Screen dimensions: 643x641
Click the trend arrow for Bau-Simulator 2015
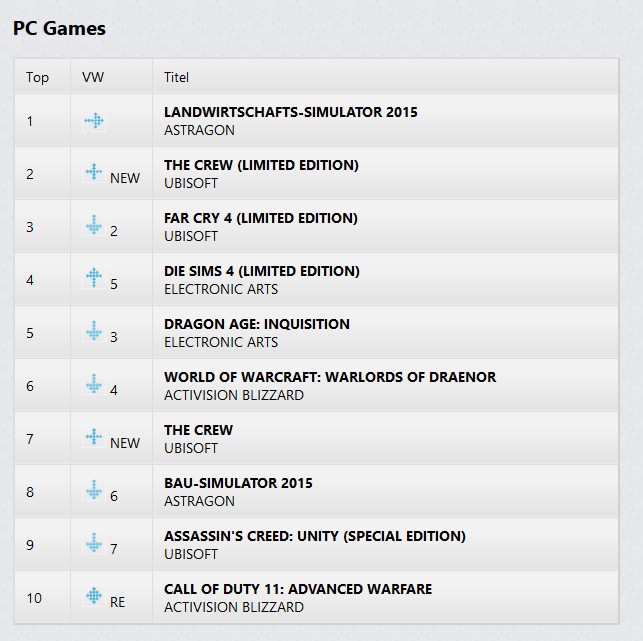pos(94,491)
